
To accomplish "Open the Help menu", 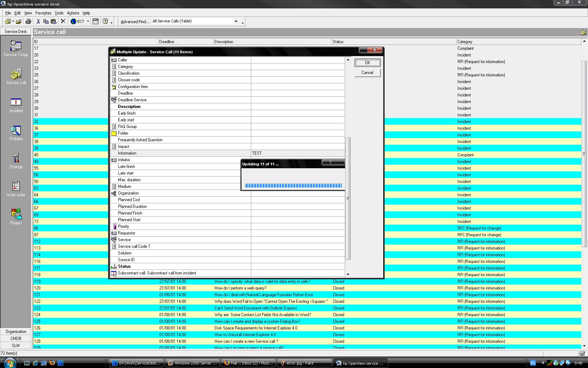I will (86, 13).
